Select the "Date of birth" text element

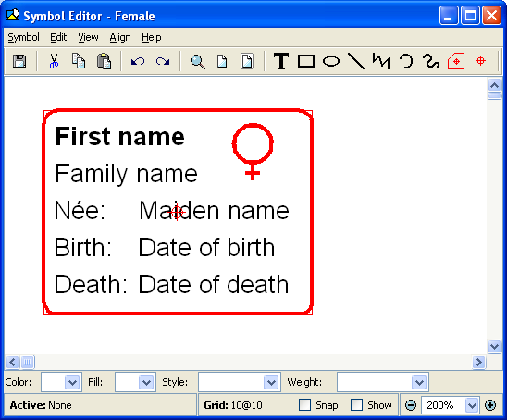[x=206, y=248]
